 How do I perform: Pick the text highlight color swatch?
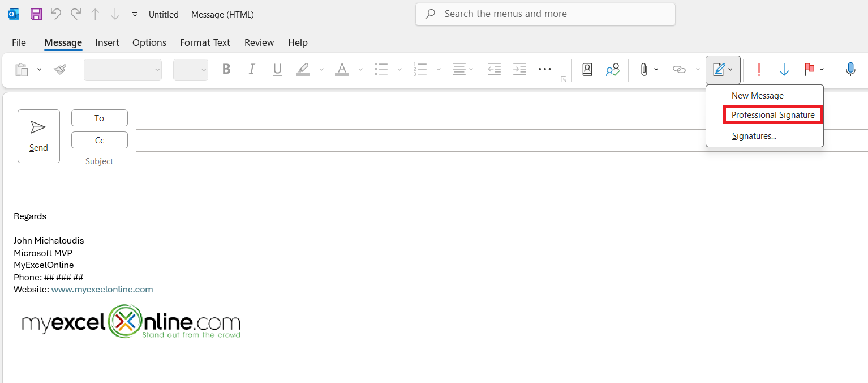pos(303,69)
